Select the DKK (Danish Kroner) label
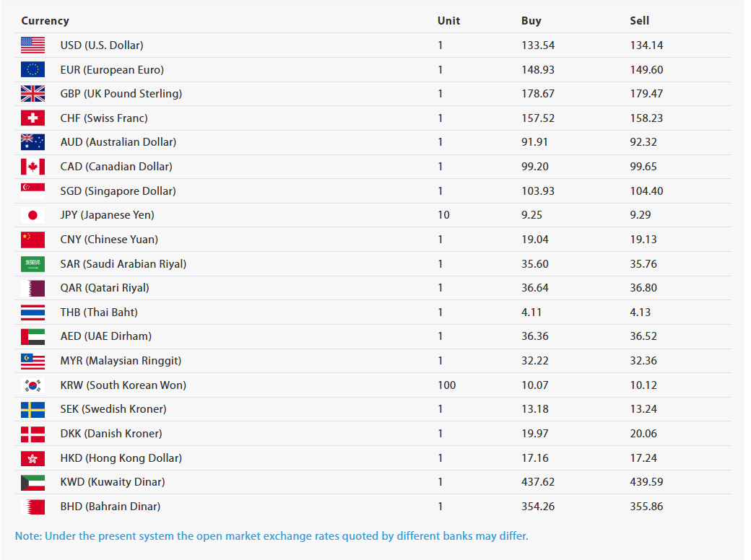The image size is (751, 560). click(x=111, y=434)
